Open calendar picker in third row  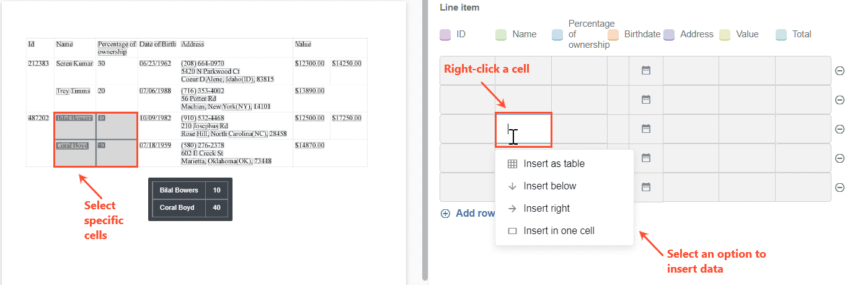[x=645, y=129]
